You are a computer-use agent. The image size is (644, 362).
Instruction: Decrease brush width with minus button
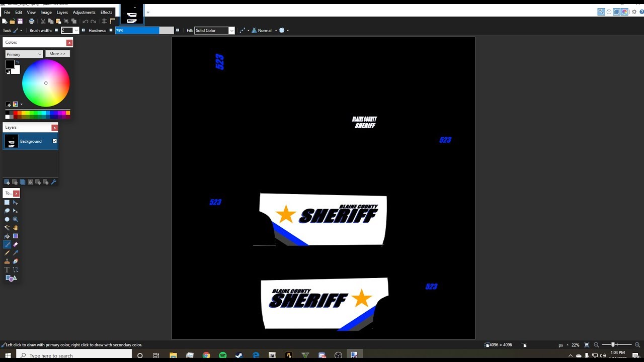pyautogui.click(x=56, y=31)
